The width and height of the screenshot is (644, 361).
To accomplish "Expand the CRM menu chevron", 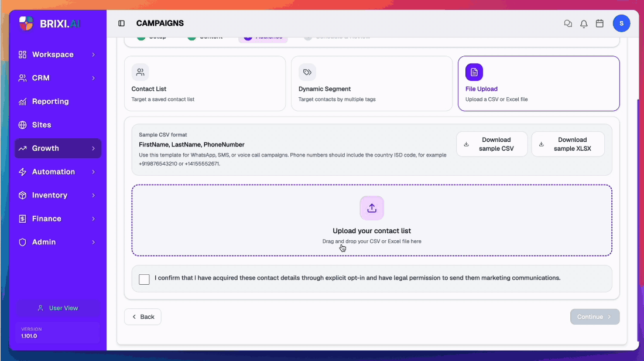I will point(93,78).
